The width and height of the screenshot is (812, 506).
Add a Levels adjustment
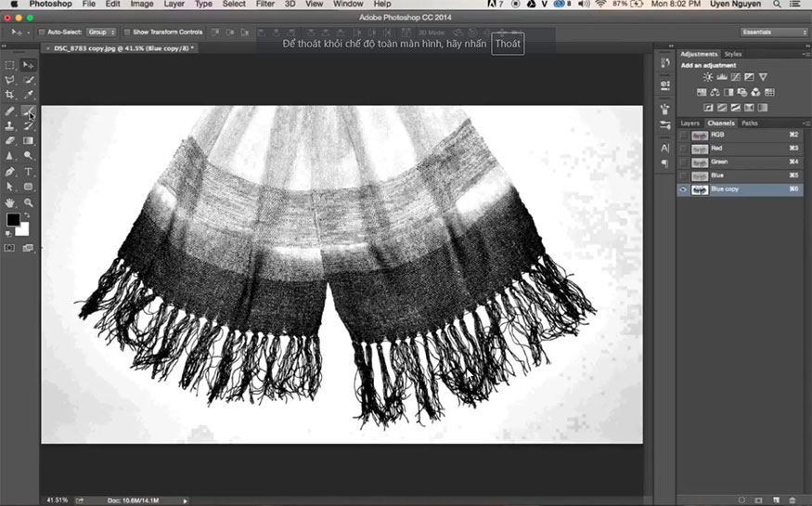click(722, 77)
